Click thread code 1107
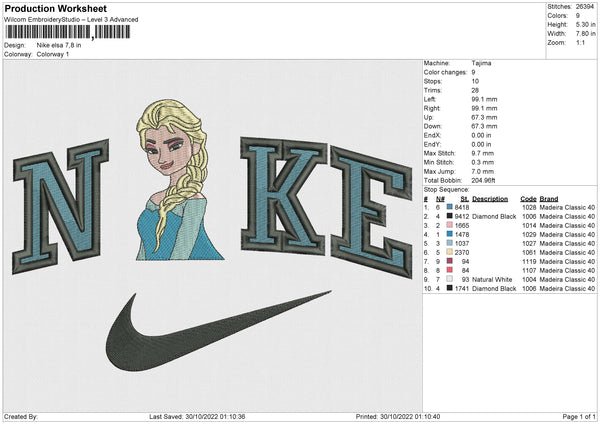The width and height of the screenshot is (600, 424). tap(529, 271)
